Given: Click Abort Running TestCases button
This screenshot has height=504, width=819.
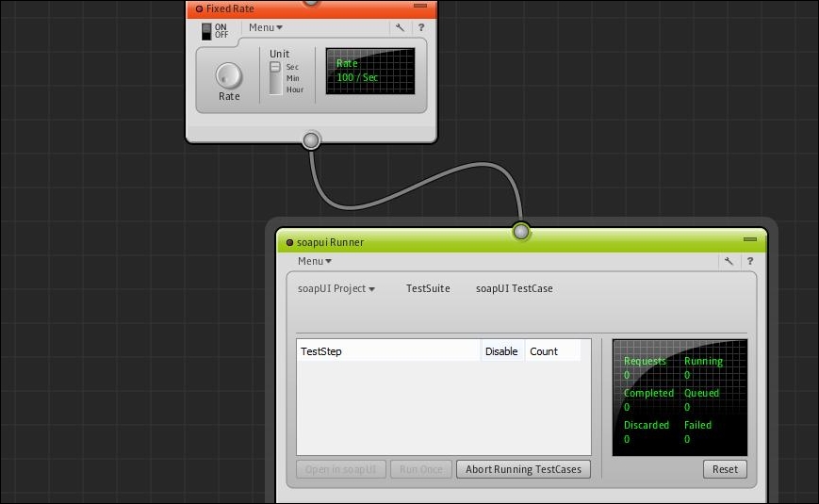Looking at the screenshot, I should coord(523,469).
